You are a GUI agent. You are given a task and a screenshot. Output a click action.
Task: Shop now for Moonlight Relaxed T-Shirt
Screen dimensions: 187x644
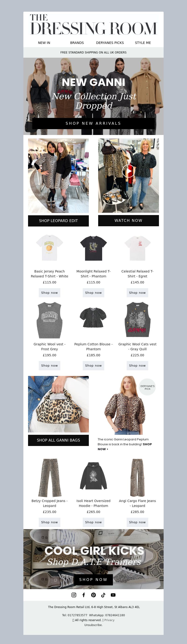click(93, 293)
